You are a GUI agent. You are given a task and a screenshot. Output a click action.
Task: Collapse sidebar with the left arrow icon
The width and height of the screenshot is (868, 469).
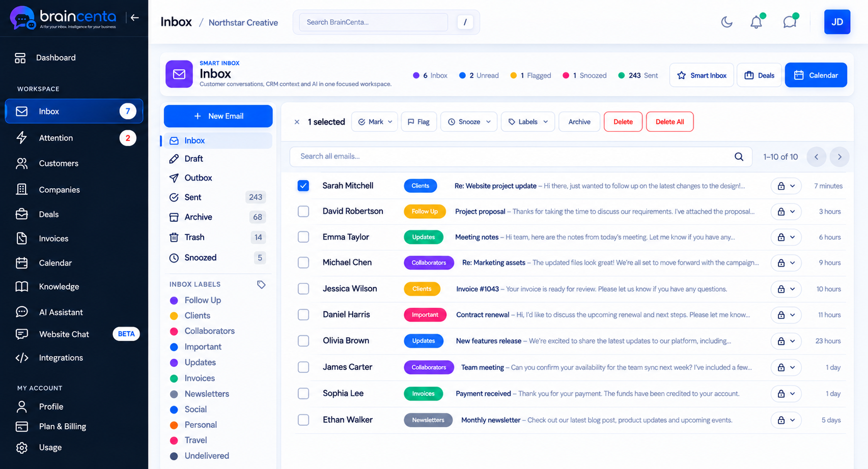134,18
